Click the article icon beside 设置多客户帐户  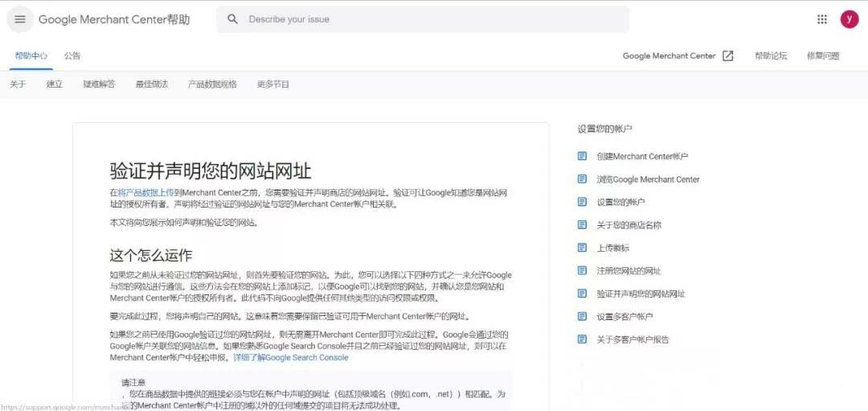[582, 316]
